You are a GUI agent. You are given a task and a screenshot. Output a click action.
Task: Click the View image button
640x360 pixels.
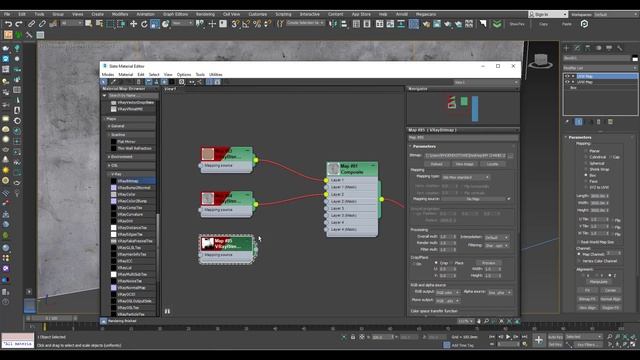pyautogui.click(x=464, y=164)
